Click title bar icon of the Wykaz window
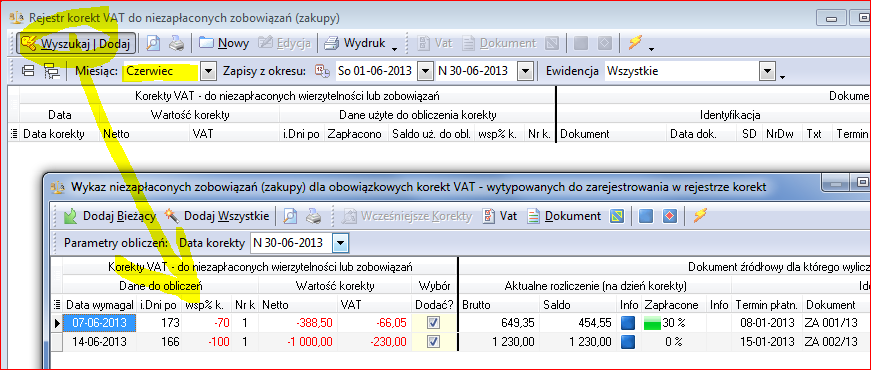Screen dimensions: 871x370 pos(57,187)
